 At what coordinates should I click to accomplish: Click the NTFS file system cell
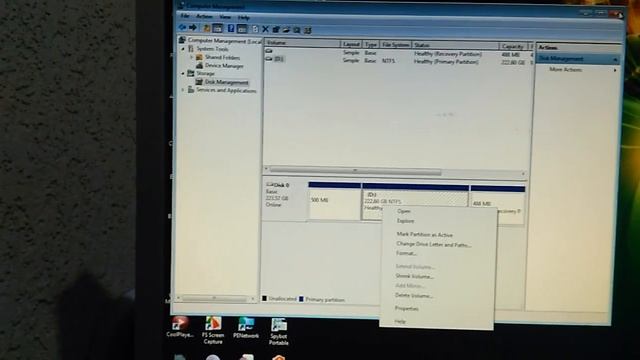tap(388, 61)
